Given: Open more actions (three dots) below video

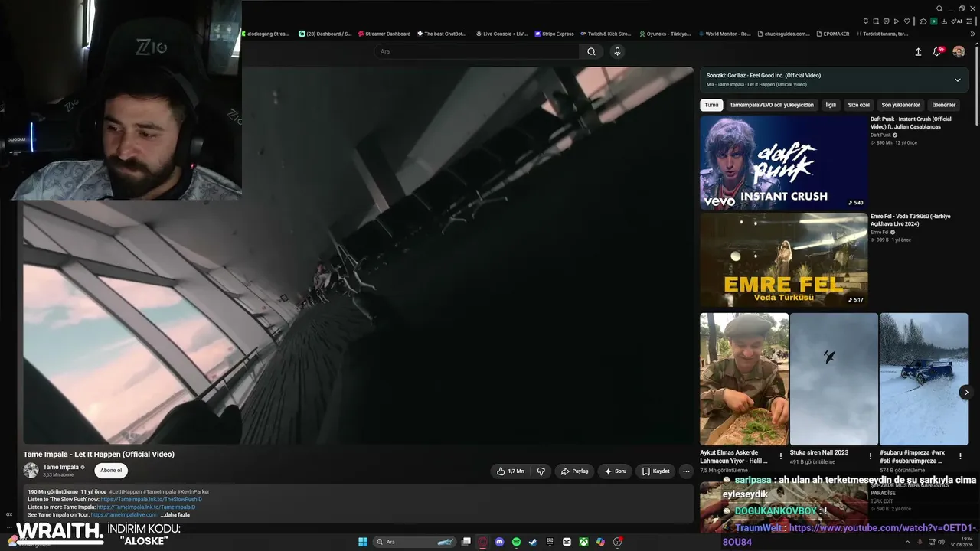Looking at the screenshot, I should pyautogui.click(x=686, y=471).
